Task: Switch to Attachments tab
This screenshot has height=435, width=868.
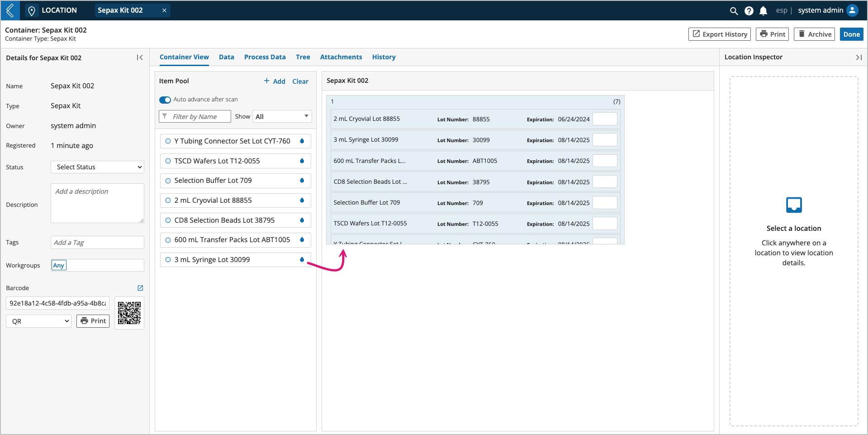Action: click(341, 57)
